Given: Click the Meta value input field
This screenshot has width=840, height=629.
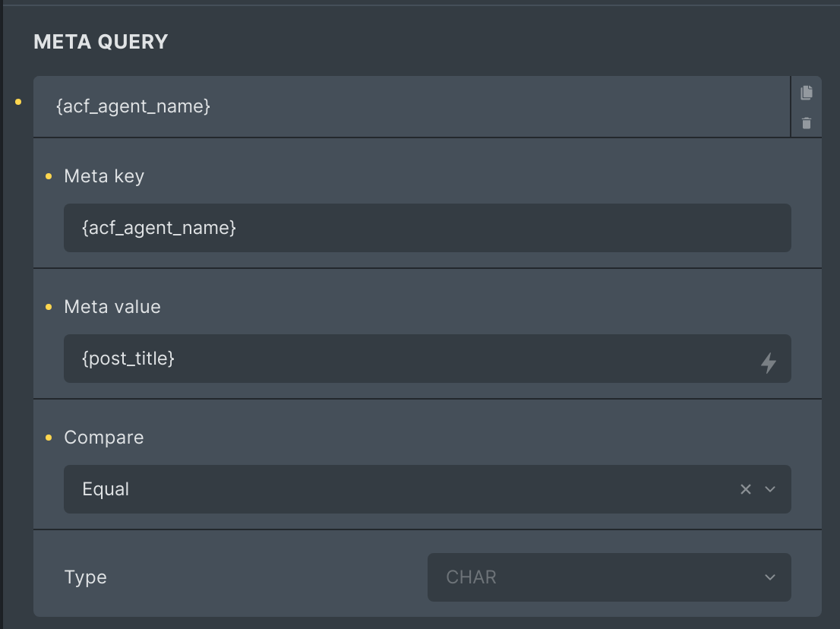Looking at the screenshot, I should pos(427,359).
